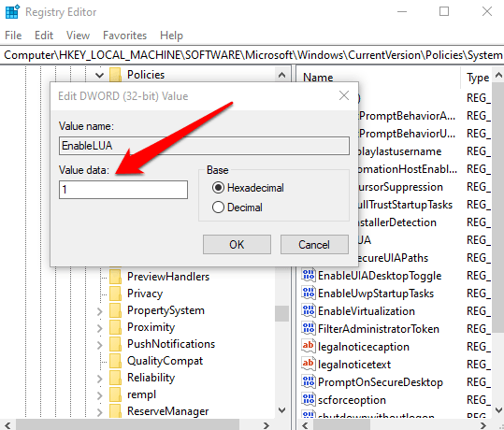
Task: Expand the PushNotifications tree node
Action: coord(100,345)
